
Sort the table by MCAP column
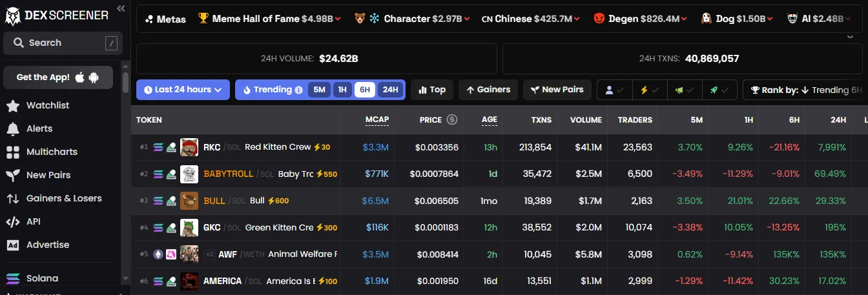pos(377,120)
